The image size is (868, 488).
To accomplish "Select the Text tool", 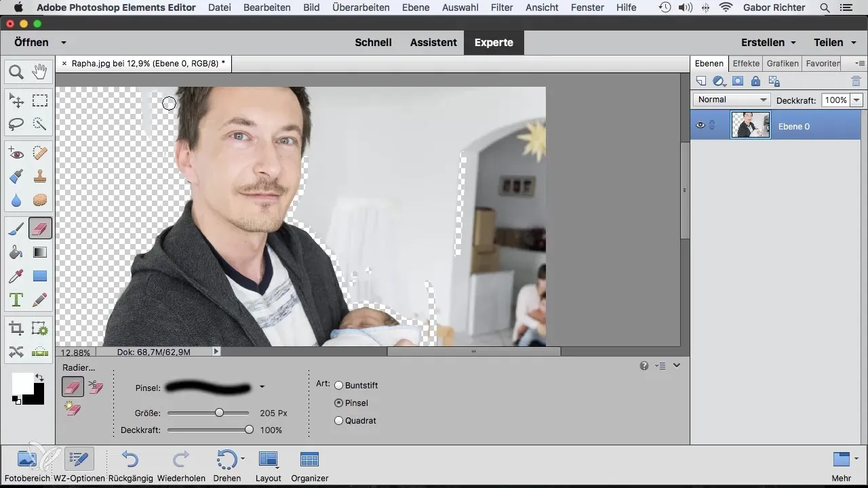I will click(x=16, y=299).
